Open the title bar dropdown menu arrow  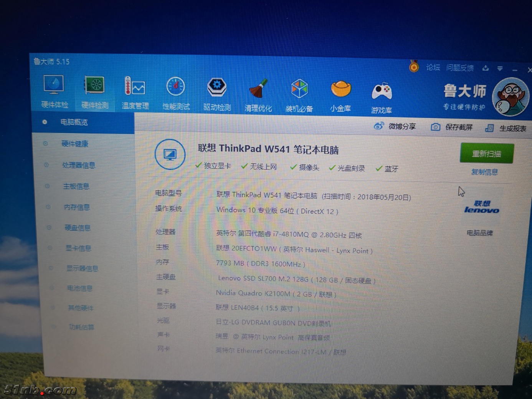click(x=500, y=69)
